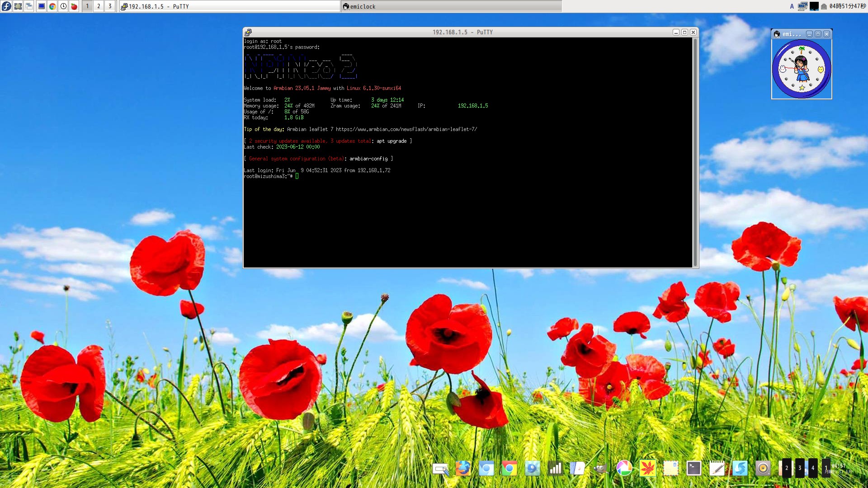
Task: Open the terminal icon in dock
Action: pos(693,469)
